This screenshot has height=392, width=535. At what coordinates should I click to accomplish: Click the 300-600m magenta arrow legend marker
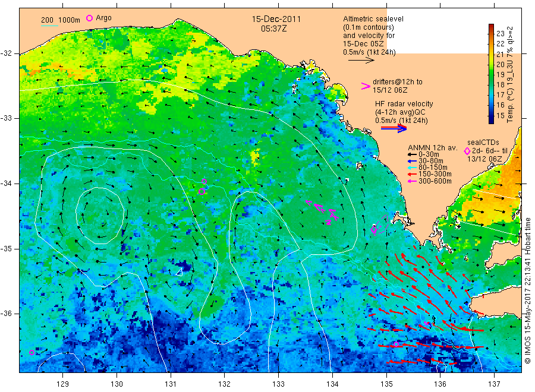coord(412,181)
